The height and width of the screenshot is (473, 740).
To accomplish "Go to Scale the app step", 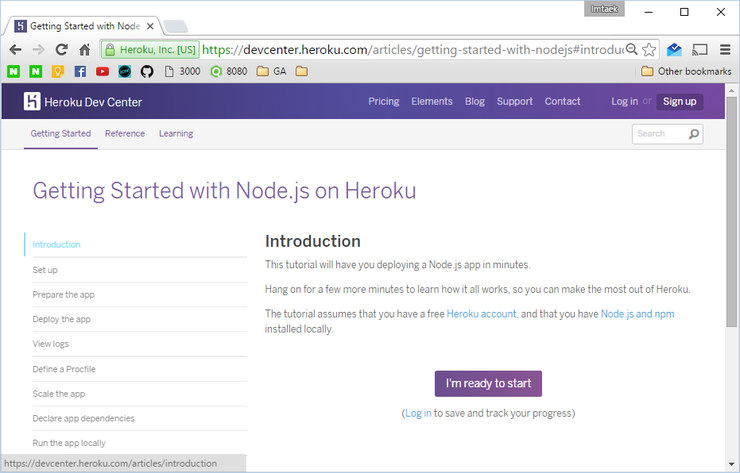I will [59, 394].
